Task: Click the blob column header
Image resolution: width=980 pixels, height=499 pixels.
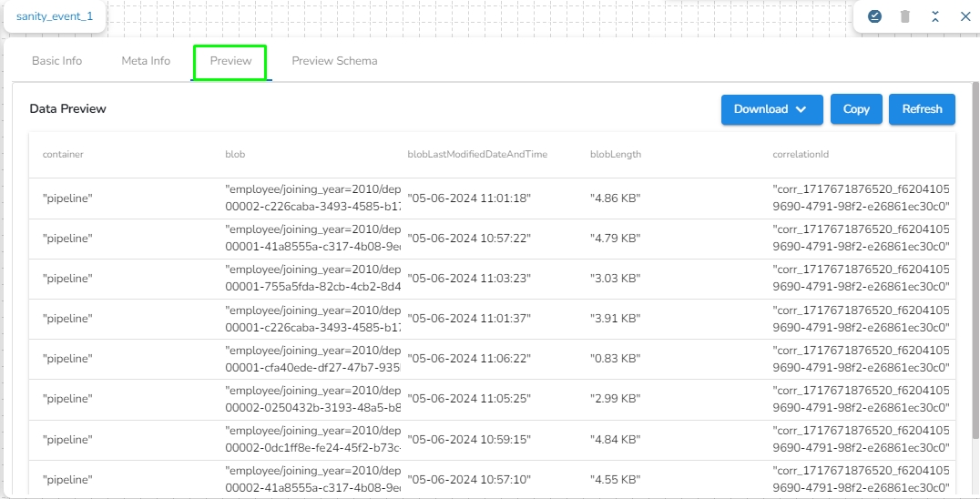Action: [x=235, y=154]
